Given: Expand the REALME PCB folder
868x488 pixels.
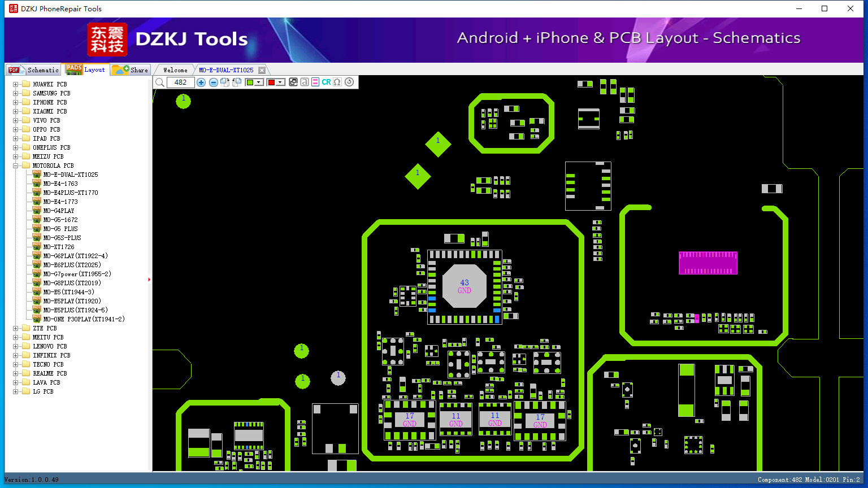Looking at the screenshot, I should pyautogui.click(x=16, y=373).
